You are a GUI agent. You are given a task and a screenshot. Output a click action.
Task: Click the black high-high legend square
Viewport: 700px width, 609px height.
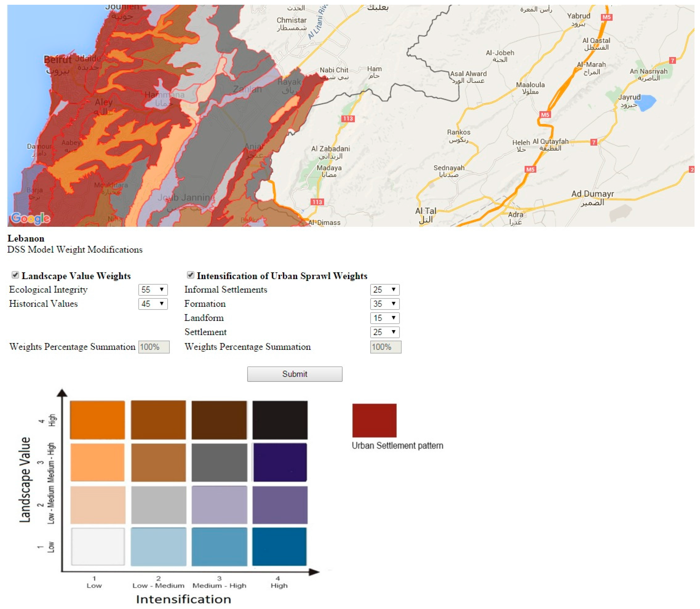coord(280,420)
